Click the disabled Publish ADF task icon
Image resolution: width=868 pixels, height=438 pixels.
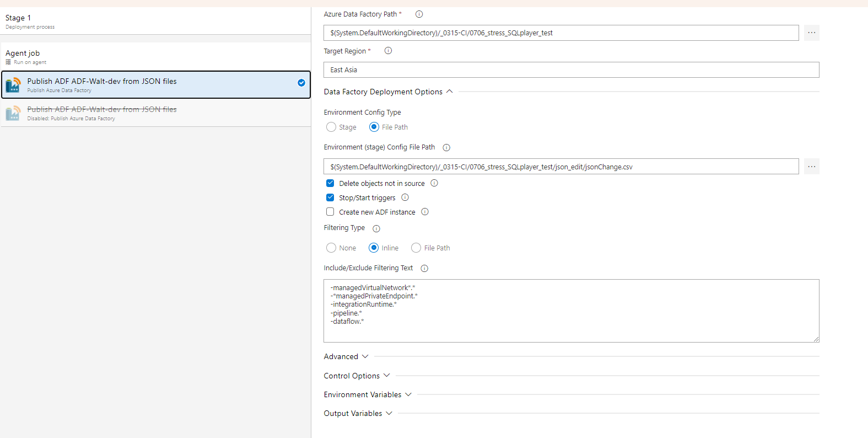[x=13, y=113]
